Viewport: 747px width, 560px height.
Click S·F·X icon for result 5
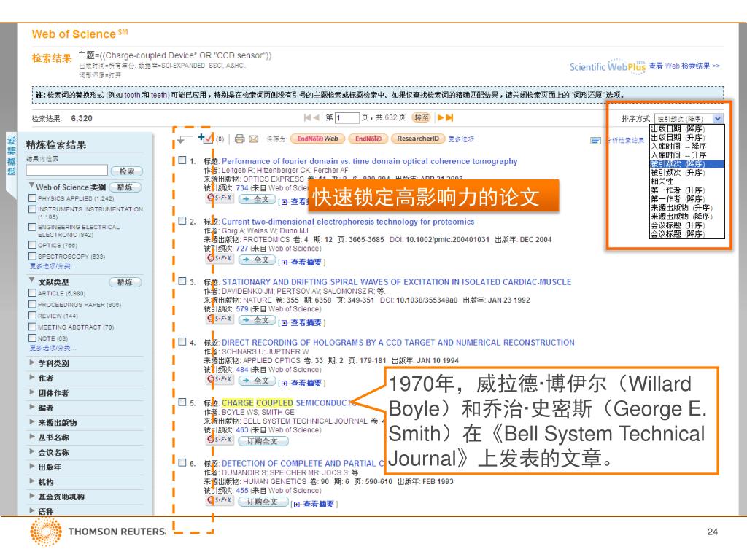pyautogui.click(x=220, y=440)
